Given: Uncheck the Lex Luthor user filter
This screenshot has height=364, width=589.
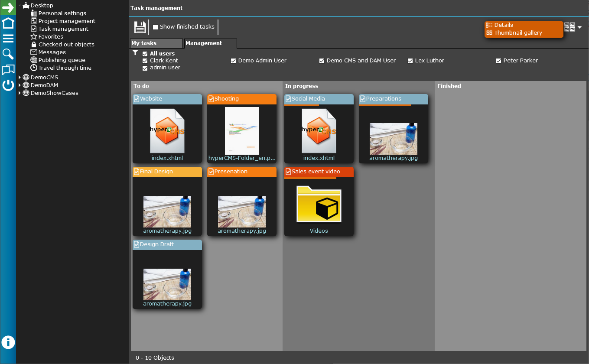Looking at the screenshot, I should (x=410, y=60).
